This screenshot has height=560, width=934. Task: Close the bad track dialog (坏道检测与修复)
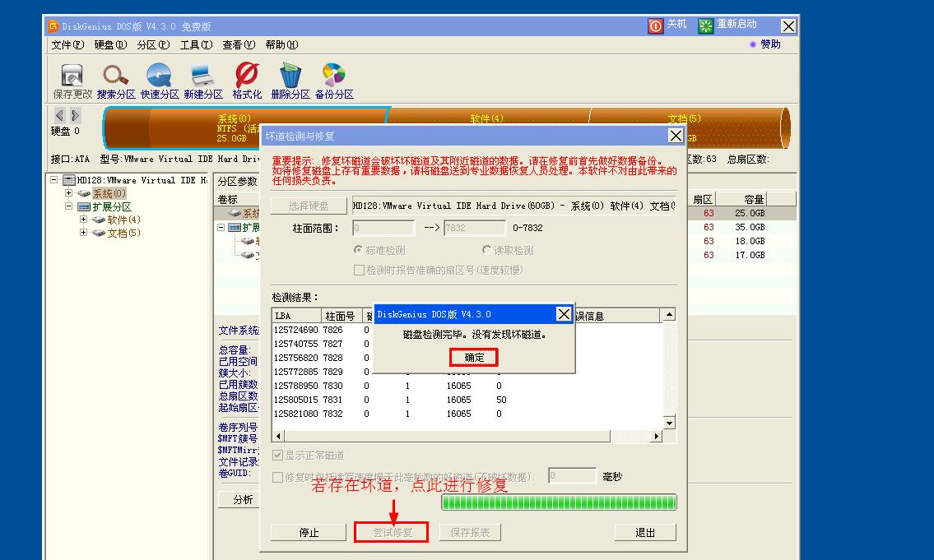click(676, 136)
